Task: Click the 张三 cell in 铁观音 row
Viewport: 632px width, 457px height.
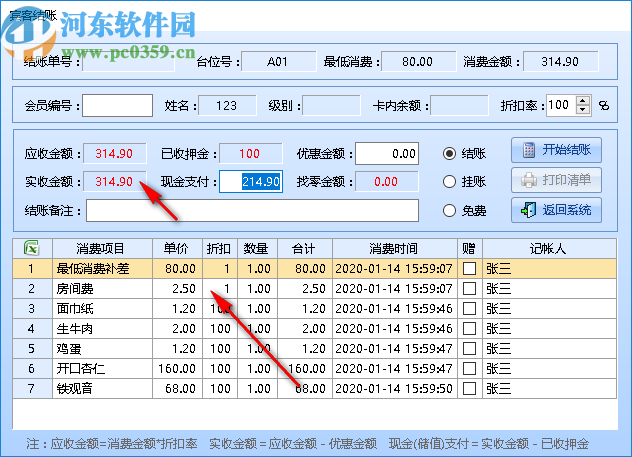Action: coord(549,388)
